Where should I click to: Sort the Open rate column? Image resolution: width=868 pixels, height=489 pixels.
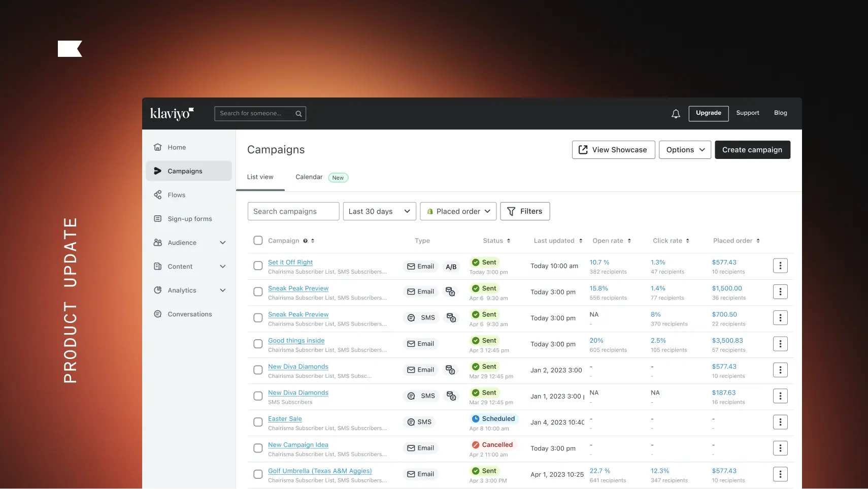629,241
